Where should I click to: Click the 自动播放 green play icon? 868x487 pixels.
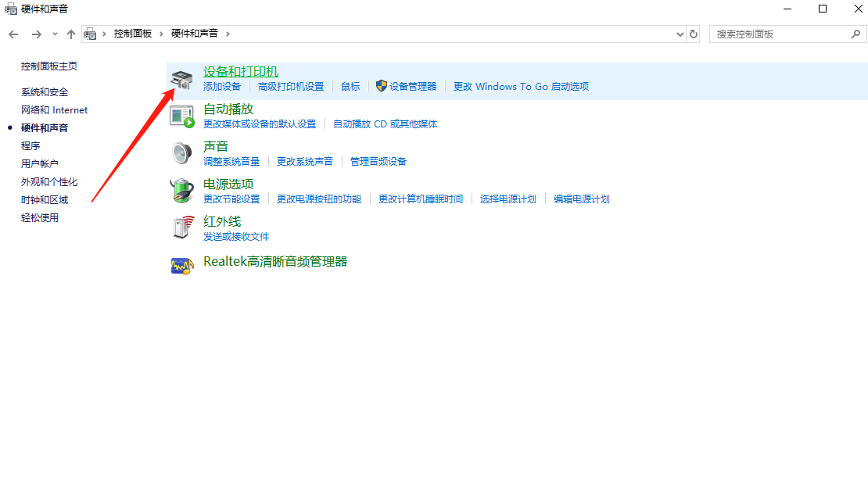pos(181,115)
